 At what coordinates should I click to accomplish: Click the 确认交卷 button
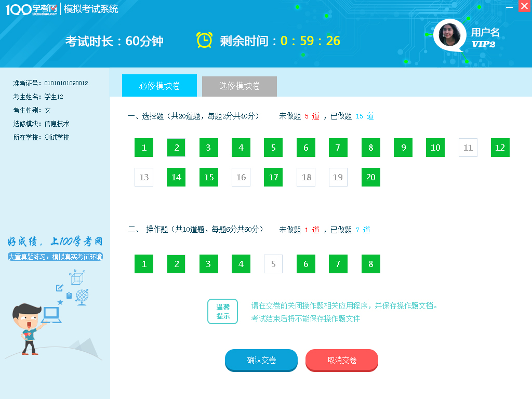click(261, 360)
